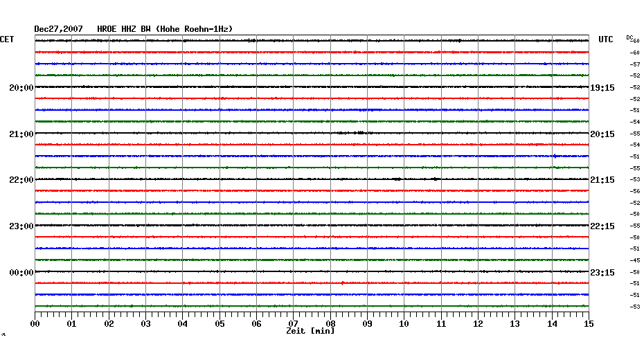The image size is (644, 342).
Task: Select the station title HROE HHZ BW
Action: [124, 29]
